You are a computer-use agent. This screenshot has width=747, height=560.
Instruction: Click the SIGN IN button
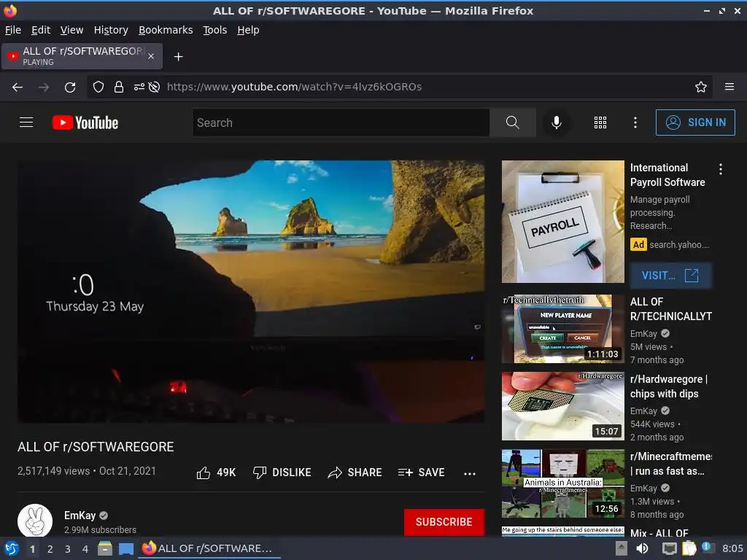(695, 122)
